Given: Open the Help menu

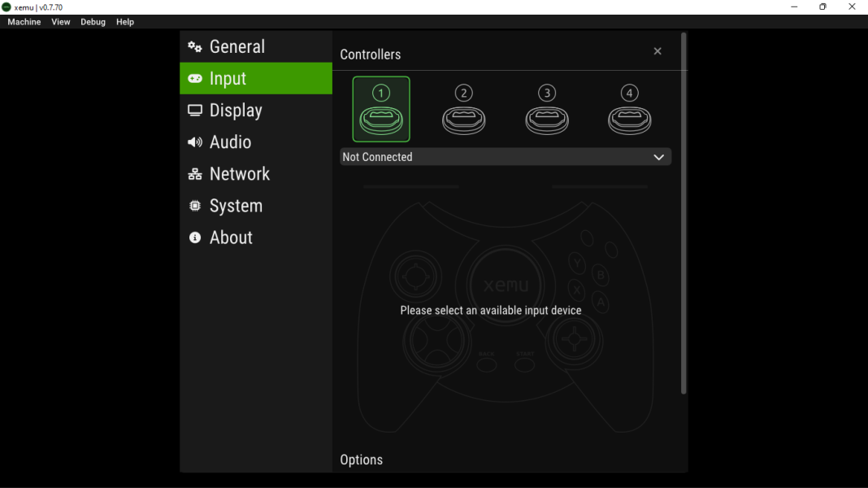Looking at the screenshot, I should click(x=125, y=22).
